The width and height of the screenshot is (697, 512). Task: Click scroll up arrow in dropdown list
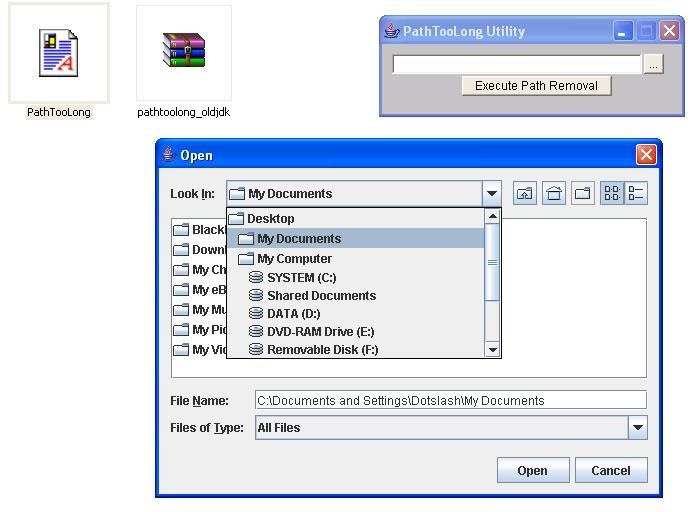coord(493,216)
